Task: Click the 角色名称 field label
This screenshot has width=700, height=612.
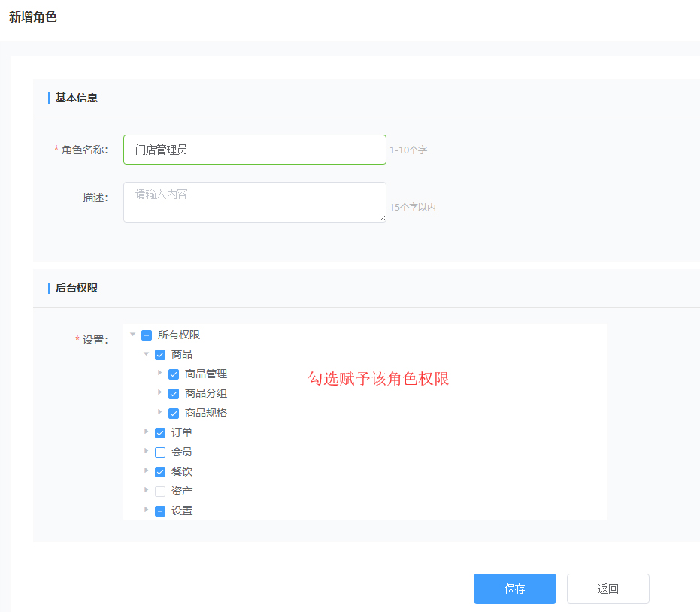Action: (84, 150)
